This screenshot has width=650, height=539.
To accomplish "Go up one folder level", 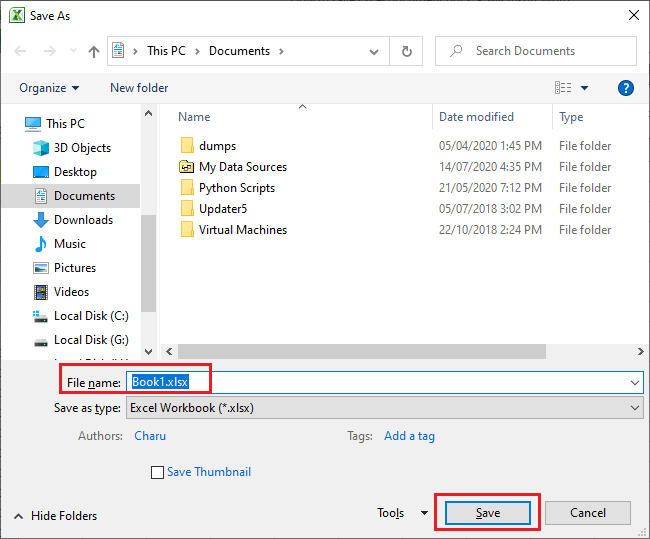I will 94,51.
